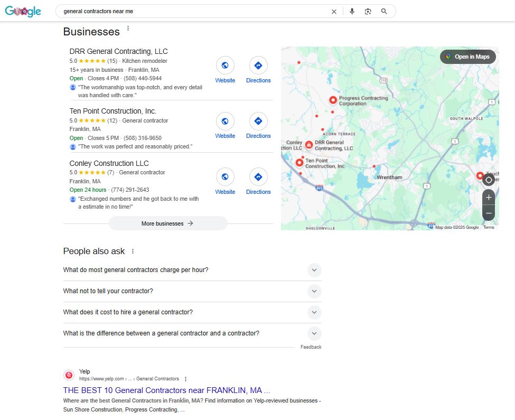Open People also ask options menu

point(133,251)
